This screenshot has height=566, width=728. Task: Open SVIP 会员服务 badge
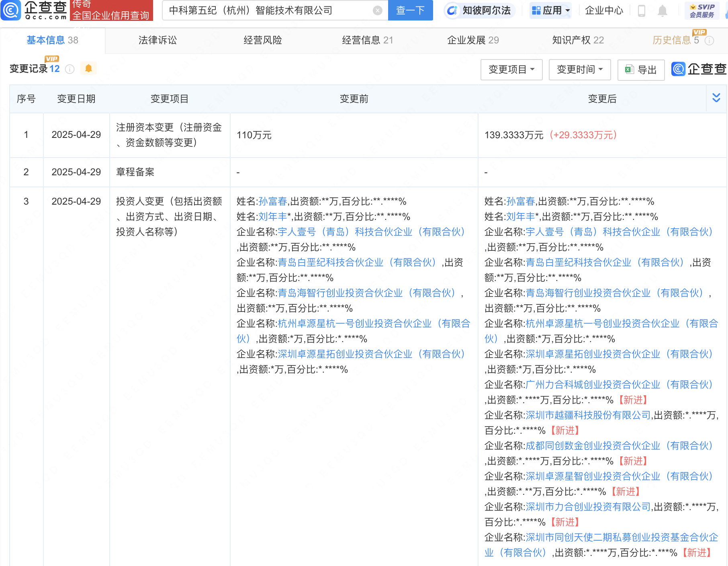[702, 11]
